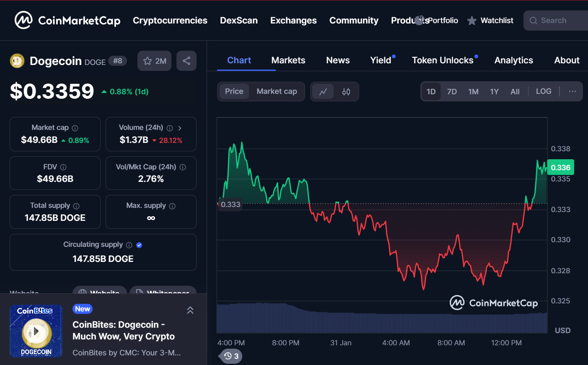
Task: Open the Yield tab
Action: (x=381, y=60)
